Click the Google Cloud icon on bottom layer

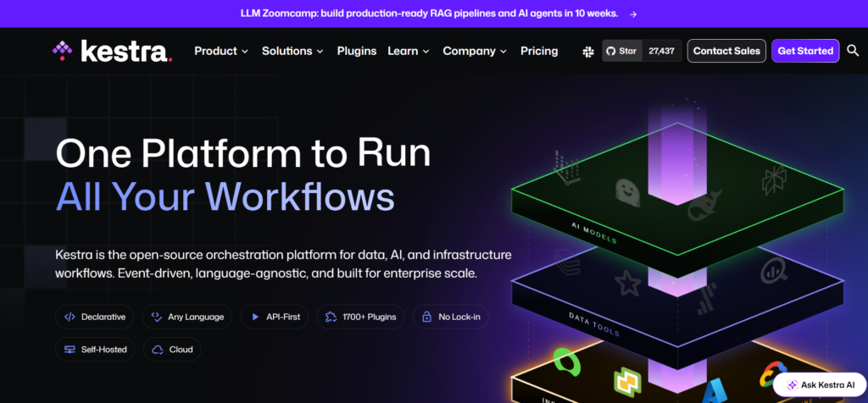(x=773, y=375)
